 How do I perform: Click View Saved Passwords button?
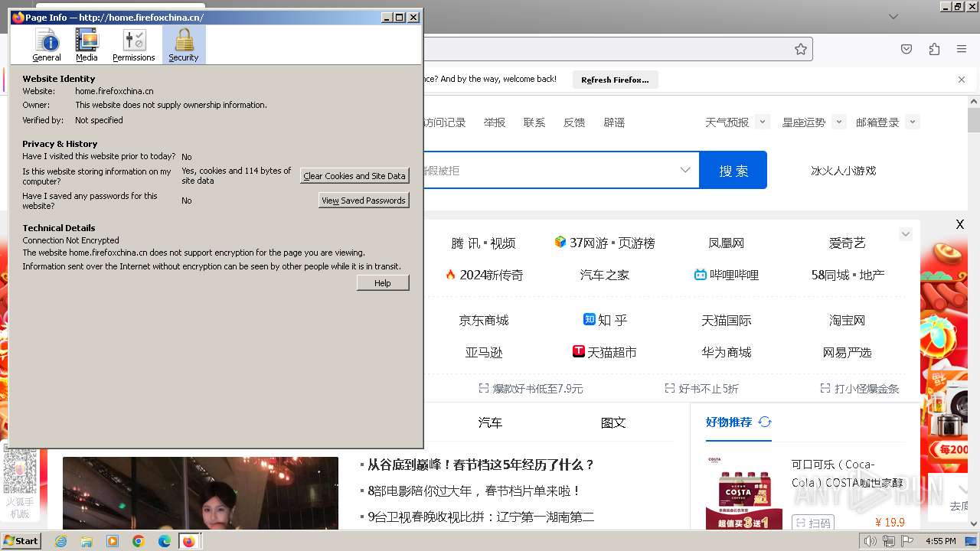(x=364, y=201)
